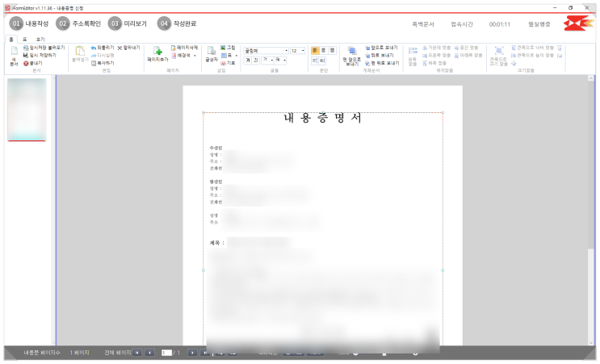Expand the 배경색 background color dropdown
This screenshot has height=364, width=600.
click(195, 56)
